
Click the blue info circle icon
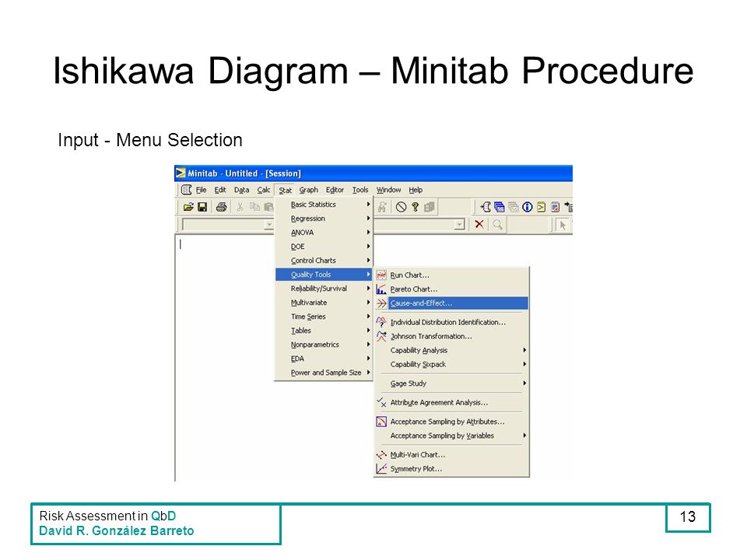(527, 207)
